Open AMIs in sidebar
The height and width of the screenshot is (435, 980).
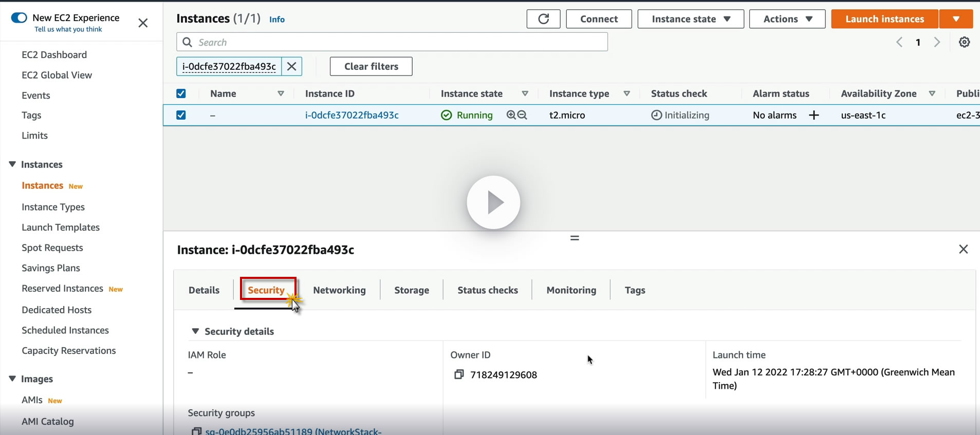tap(32, 400)
